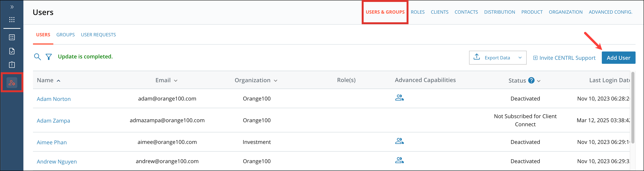Click email andrew@orange100.com
This screenshot has width=644, height=171.
(167, 161)
